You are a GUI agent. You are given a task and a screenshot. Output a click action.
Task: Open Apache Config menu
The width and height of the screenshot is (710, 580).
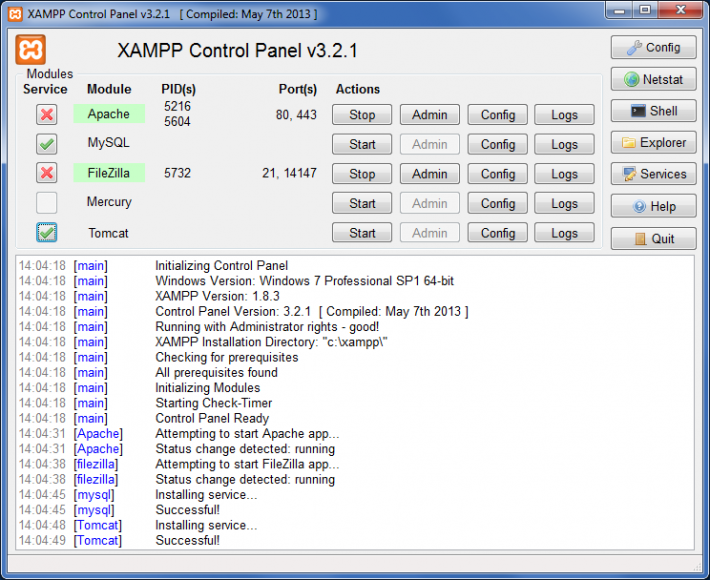[498, 115]
